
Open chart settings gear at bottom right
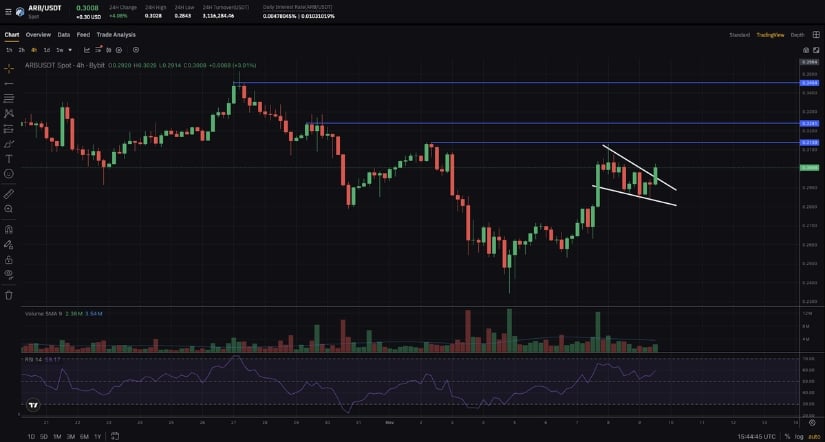click(x=812, y=423)
